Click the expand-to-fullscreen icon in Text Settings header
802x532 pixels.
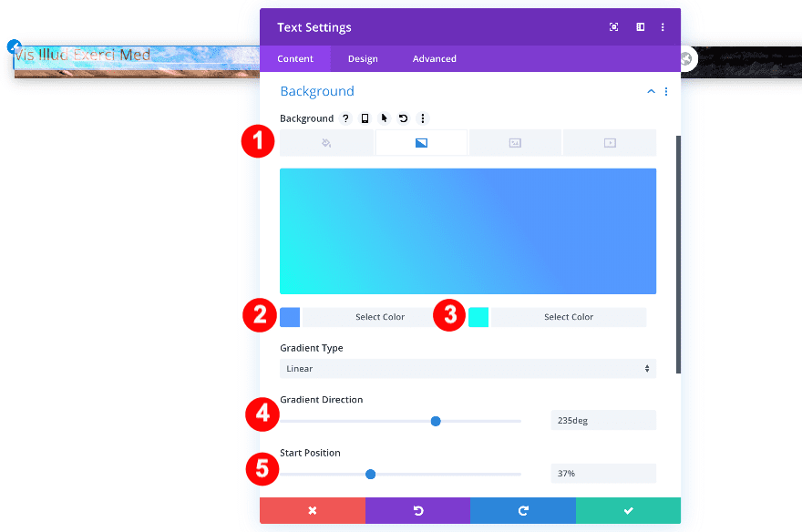point(613,27)
